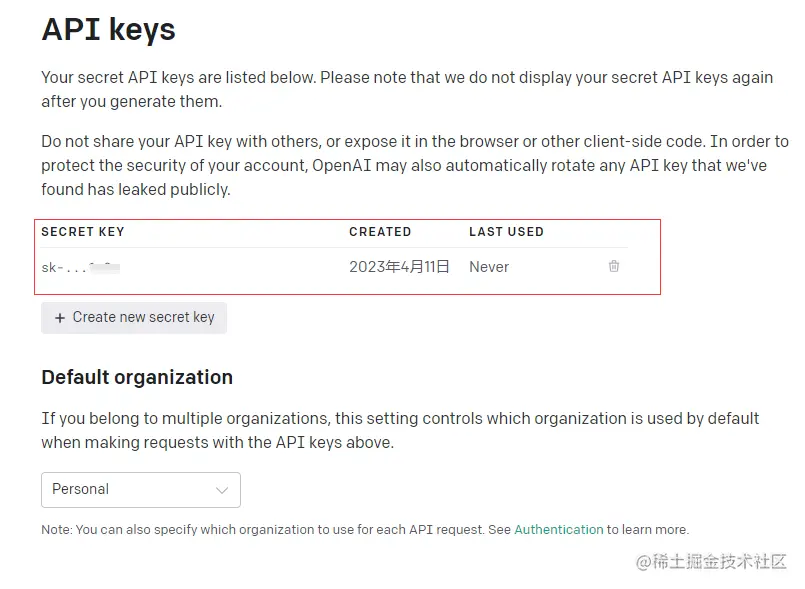The width and height of the screenshot is (805, 589).
Task: Click the Default organization heading
Action: [137, 377]
